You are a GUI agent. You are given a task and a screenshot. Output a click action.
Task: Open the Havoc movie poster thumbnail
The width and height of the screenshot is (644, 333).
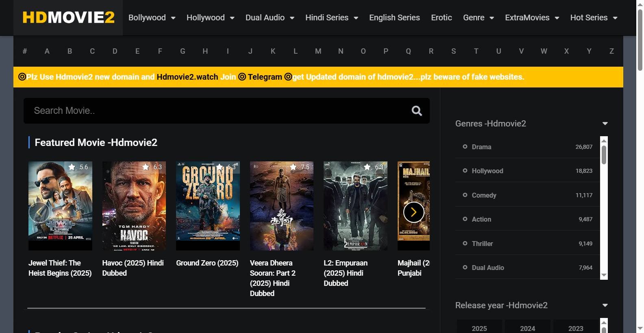pyautogui.click(x=134, y=206)
